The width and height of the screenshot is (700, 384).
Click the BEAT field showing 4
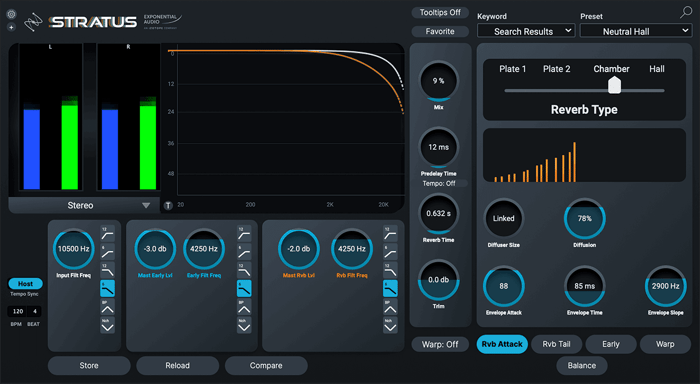coord(34,311)
